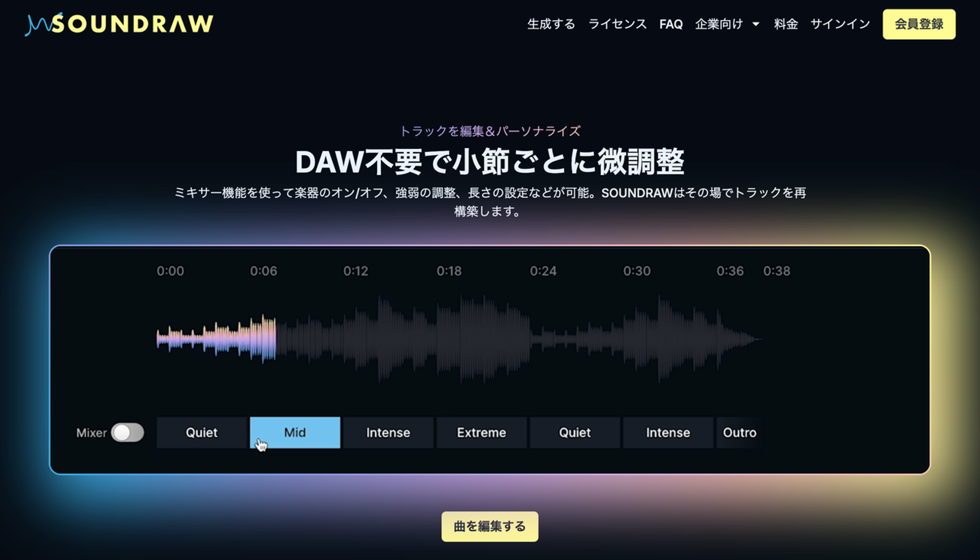
Task: Click the SOUNDRAW logo
Action: 119,24
